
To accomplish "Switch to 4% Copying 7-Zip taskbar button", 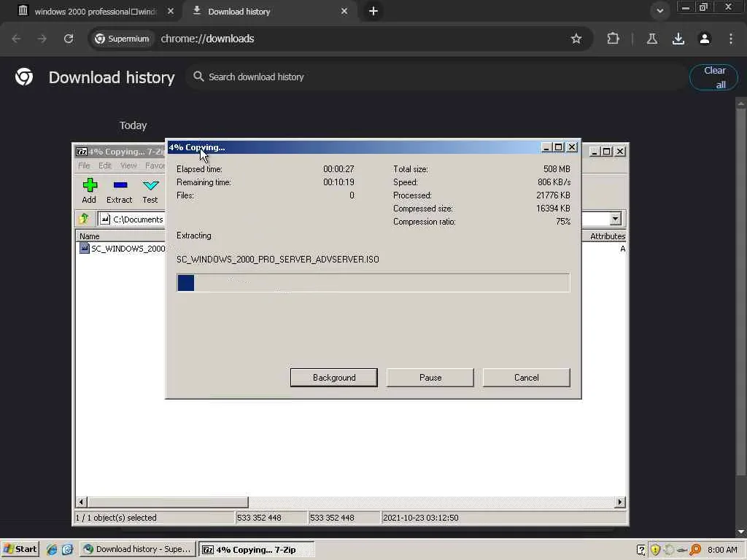I will (256, 550).
